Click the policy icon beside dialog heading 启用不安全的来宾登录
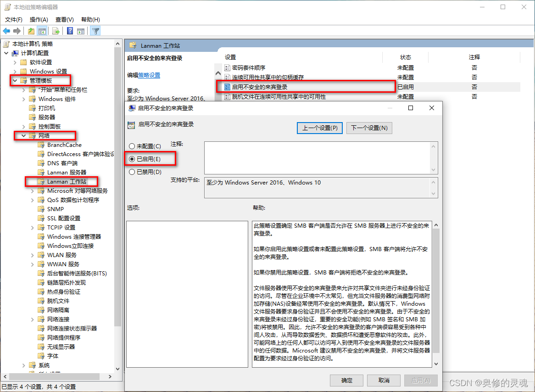This screenshot has width=535, height=392. (x=131, y=125)
